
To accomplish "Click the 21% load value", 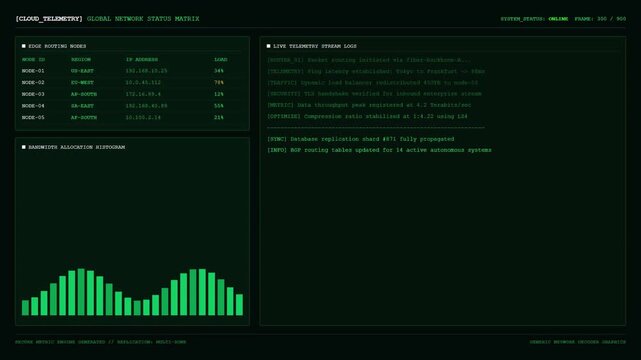I will coord(219,118).
